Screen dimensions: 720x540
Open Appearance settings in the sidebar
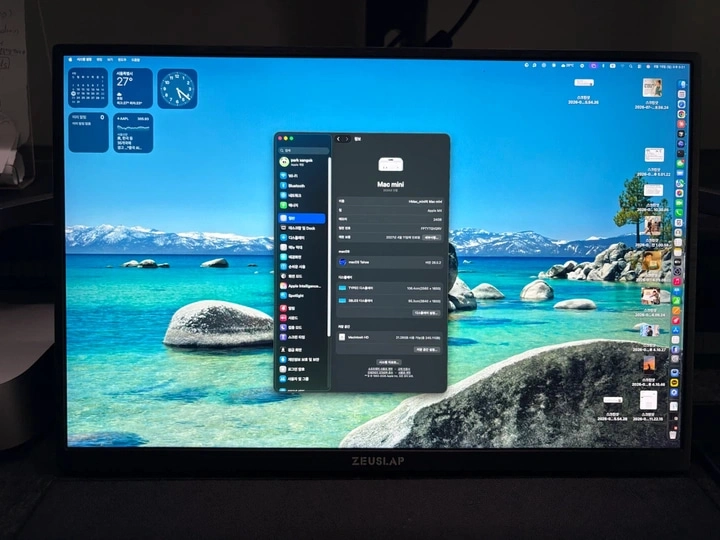302,276
